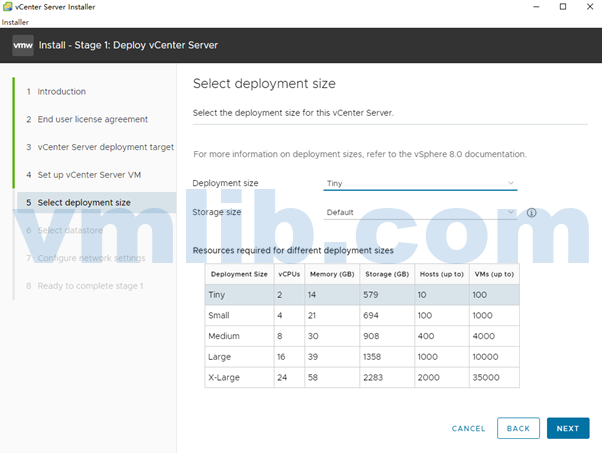602x453 pixels.
Task: Click storage value 908 for Medium
Action: coord(371,336)
